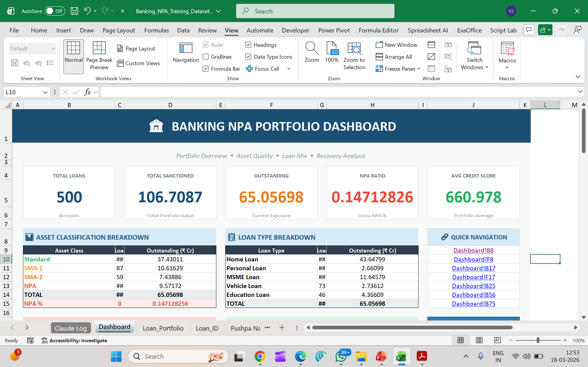Select Page Break Preview in Workbook Views
The height and width of the screenshot is (367, 588).
tap(99, 55)
